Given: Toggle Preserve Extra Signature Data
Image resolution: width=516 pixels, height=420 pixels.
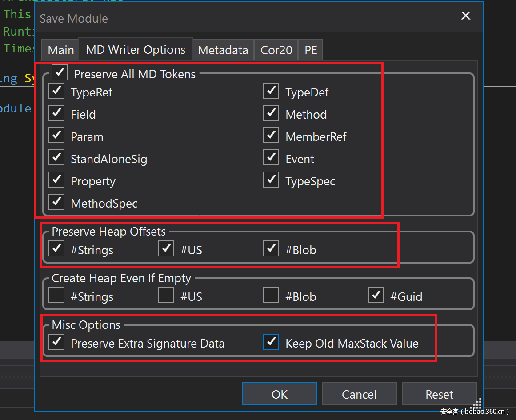Looking at the screenshot, I should click(56, 342).
